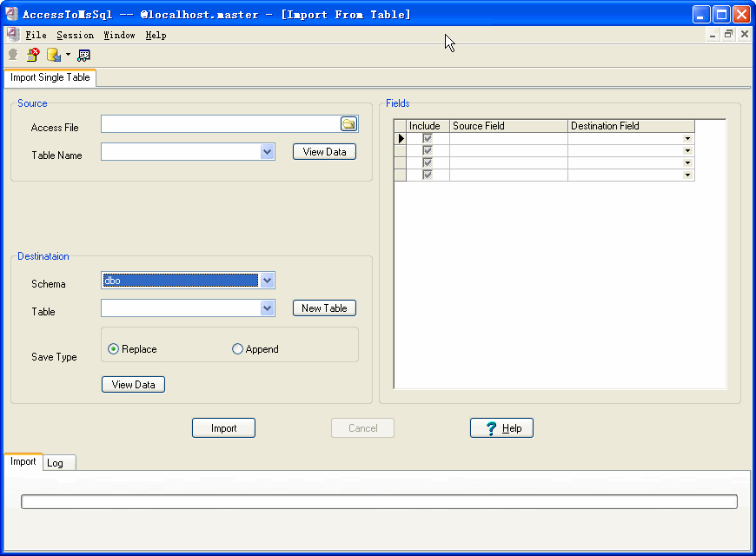This screenshot has height=556, width=756.
Task: Click the Access File input field
Action: 221,124
